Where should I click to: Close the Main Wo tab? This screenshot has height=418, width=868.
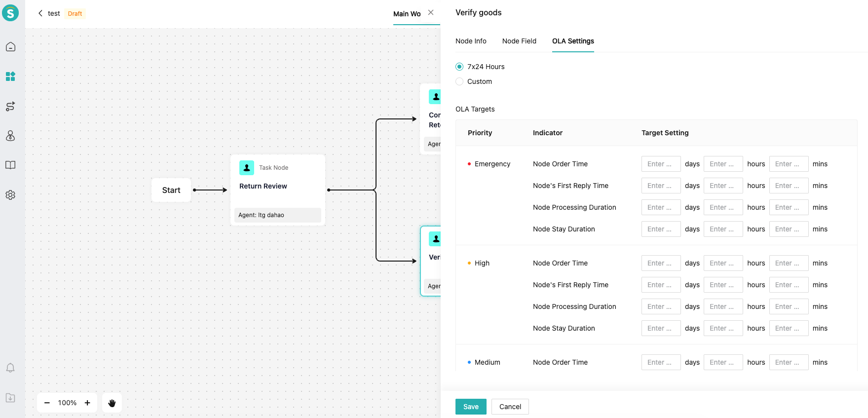point(431,13)
